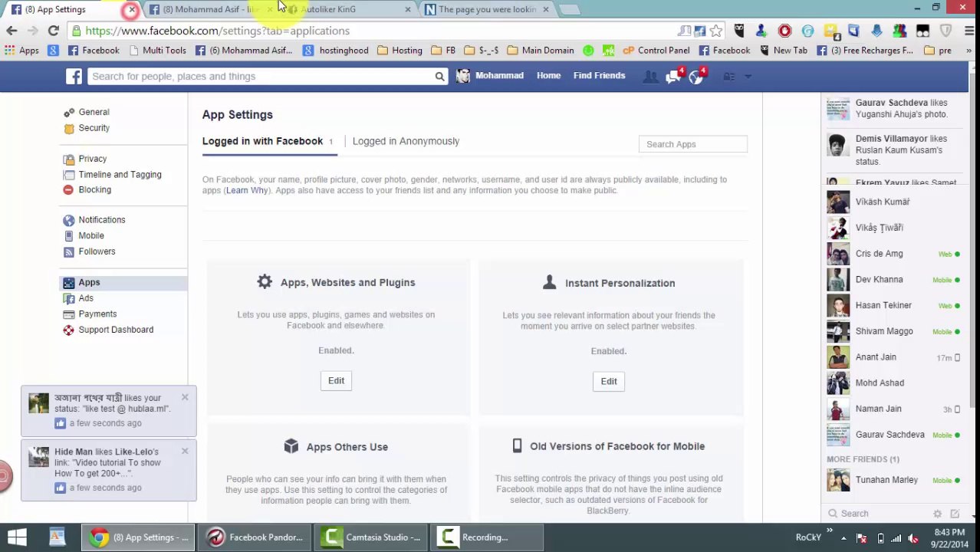Select Logged in with Facebook tab
Viewport: 980px width, 552px height.
coord(262,141)
